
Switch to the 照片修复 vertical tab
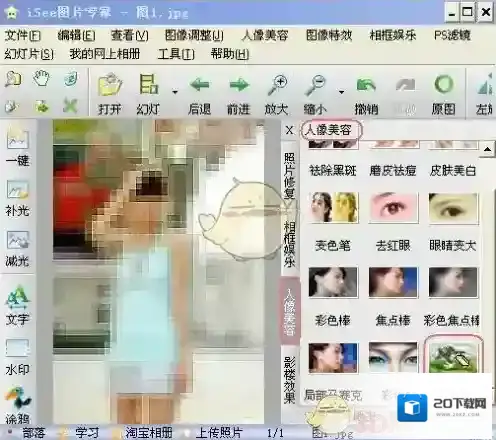click(290, 176)
